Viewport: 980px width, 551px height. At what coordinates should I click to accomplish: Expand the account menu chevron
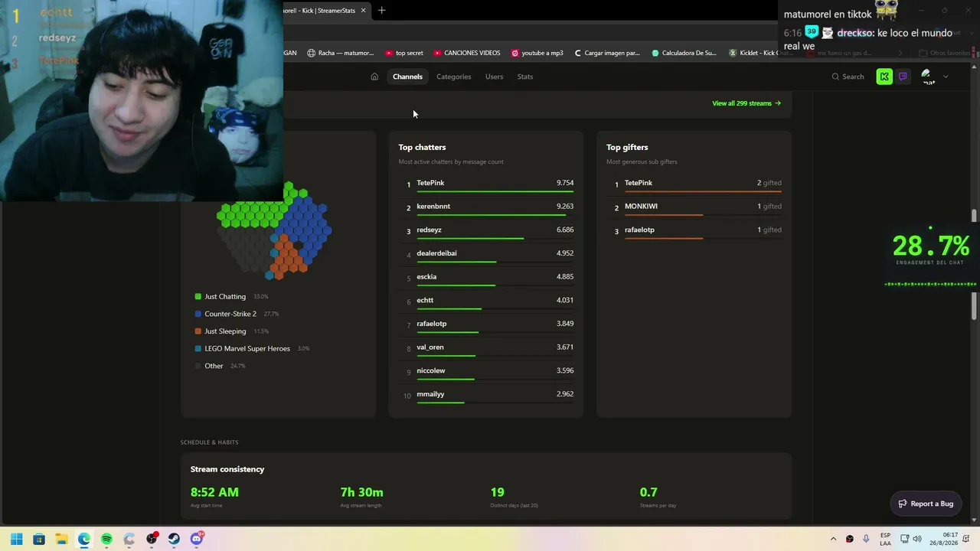pyautogui.click(x=946, y=77)
